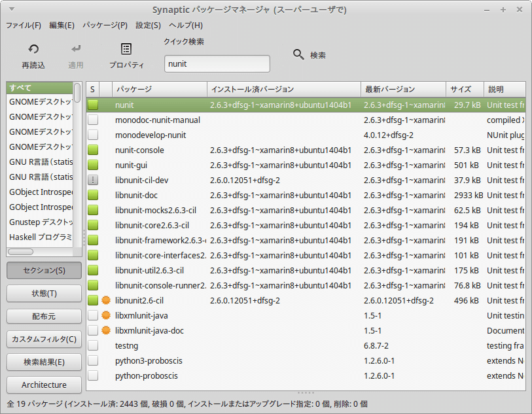This screenshot has width=532, height=414.
Task: Click the 2933 kB size cell
Action: click(x=469, y=196)
